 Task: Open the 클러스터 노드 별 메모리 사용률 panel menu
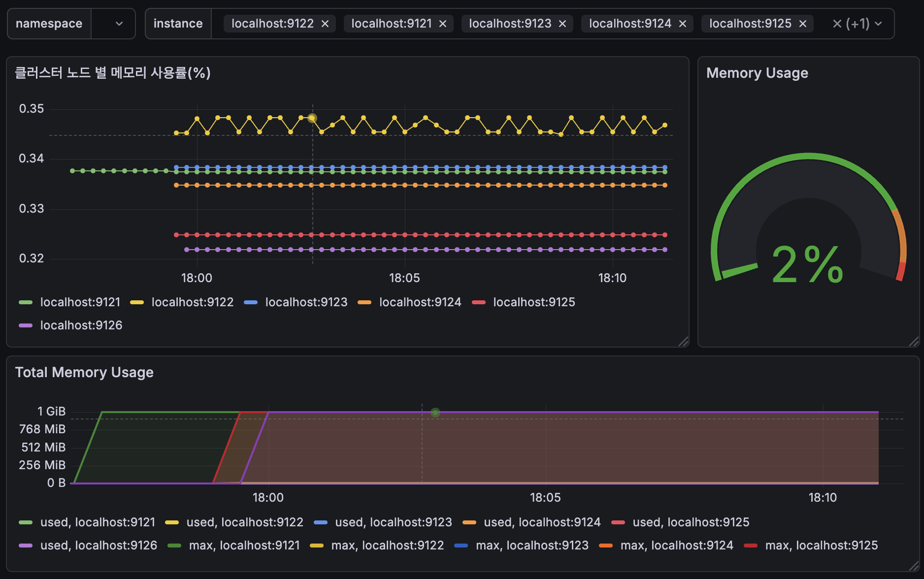pos(113,73)
